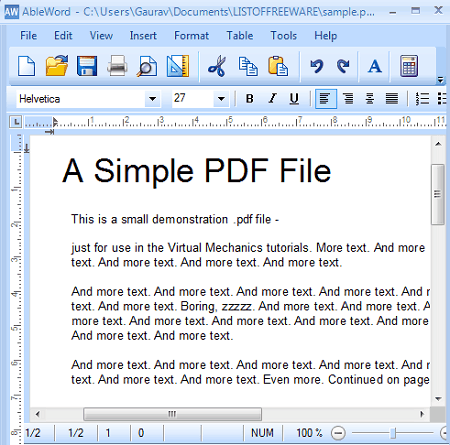The image size is (450, 445).
Task: Adjust the zoom slider handle
Action: tap(393, 433)
